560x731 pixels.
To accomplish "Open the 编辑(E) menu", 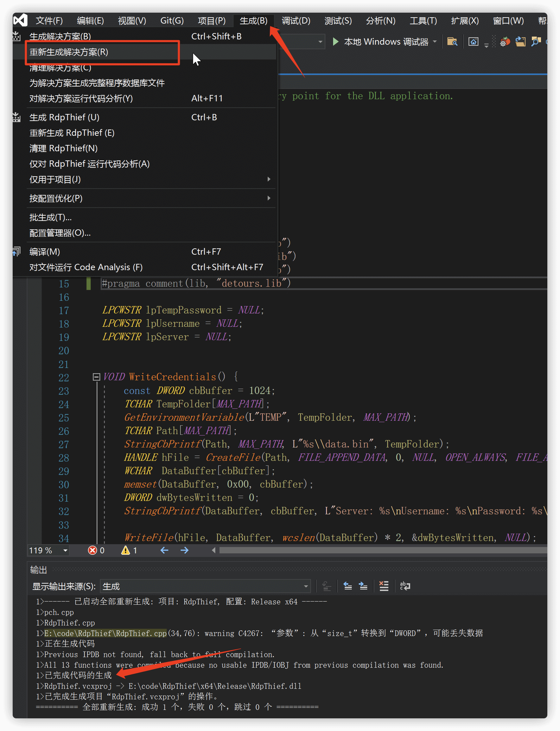I will [x=90, y=21].
